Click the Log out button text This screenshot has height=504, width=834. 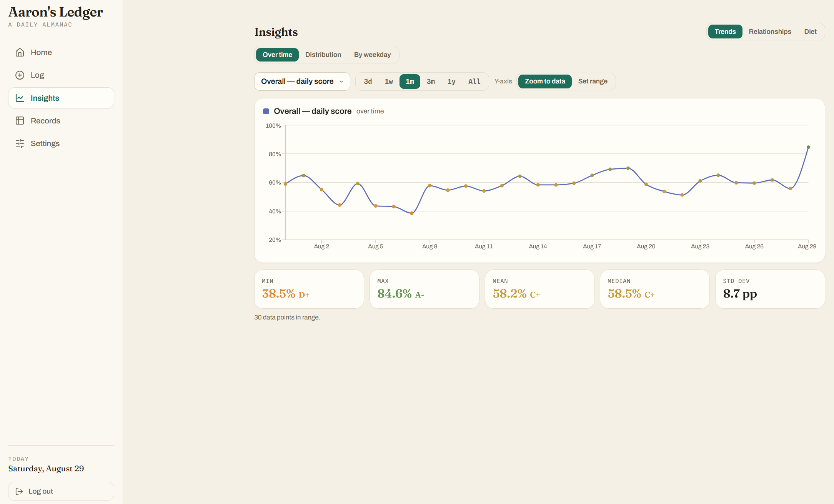pyautogui.click(x=41, y=491)
